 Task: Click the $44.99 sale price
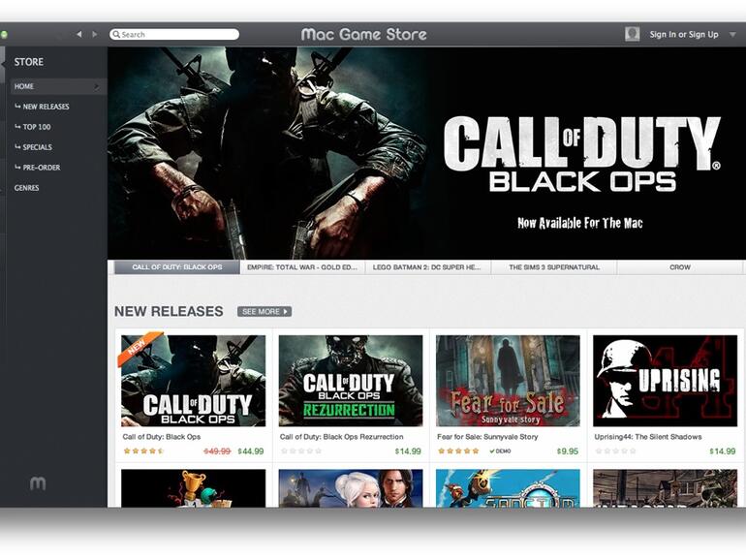[x=251, y=451]
